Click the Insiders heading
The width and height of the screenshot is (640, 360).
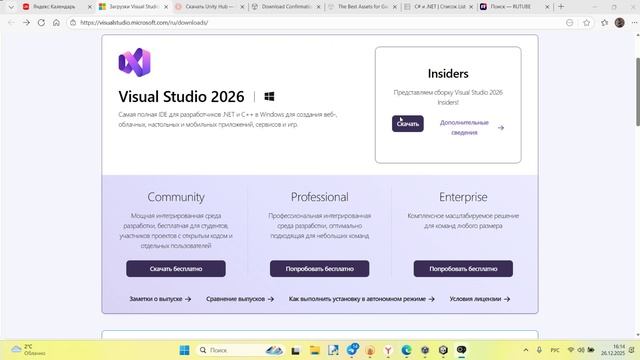(x=448, y=73)
